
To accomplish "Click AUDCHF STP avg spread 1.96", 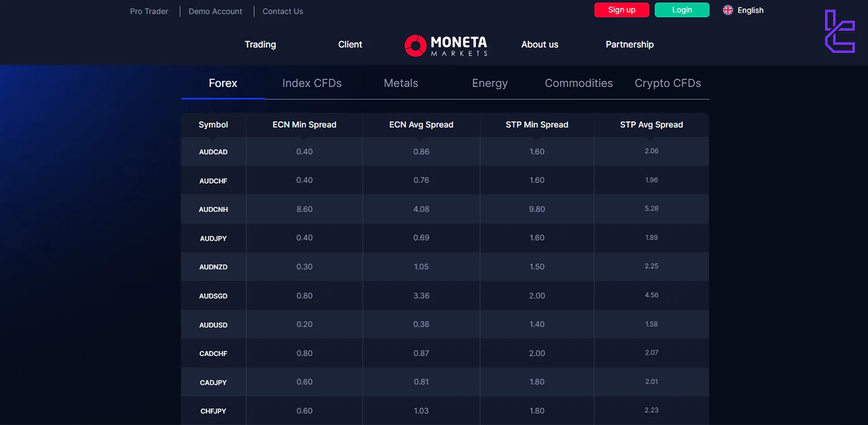I will (x=651, y=180).
